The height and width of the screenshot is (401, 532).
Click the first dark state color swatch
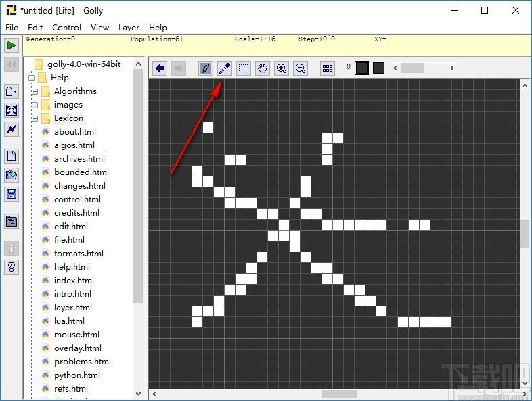[361, 68]
